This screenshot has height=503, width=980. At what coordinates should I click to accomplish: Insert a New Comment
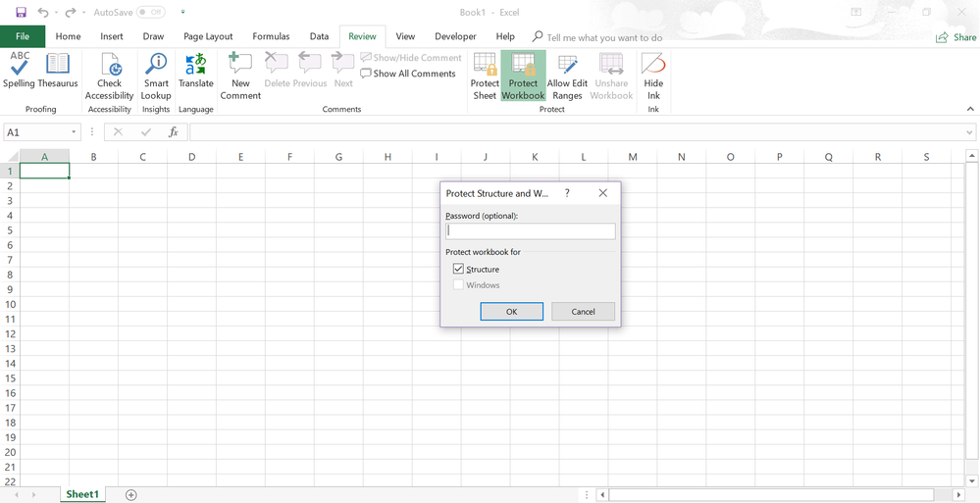pos(240,76)
